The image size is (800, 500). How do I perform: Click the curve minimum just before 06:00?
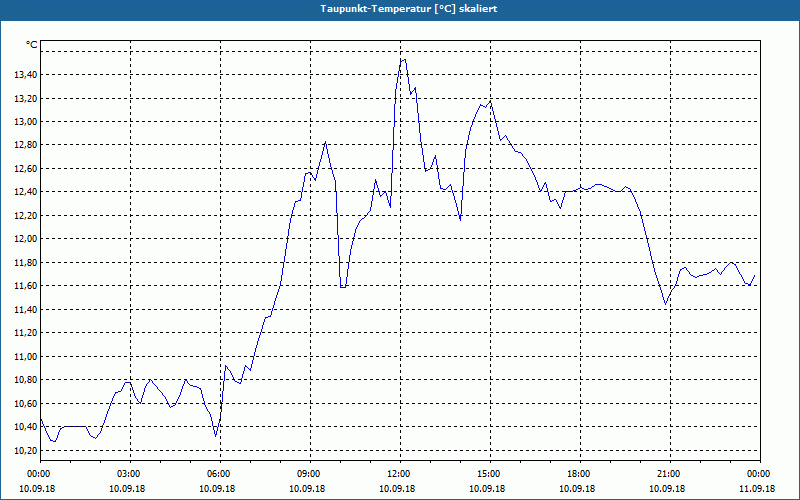[216, 436]
